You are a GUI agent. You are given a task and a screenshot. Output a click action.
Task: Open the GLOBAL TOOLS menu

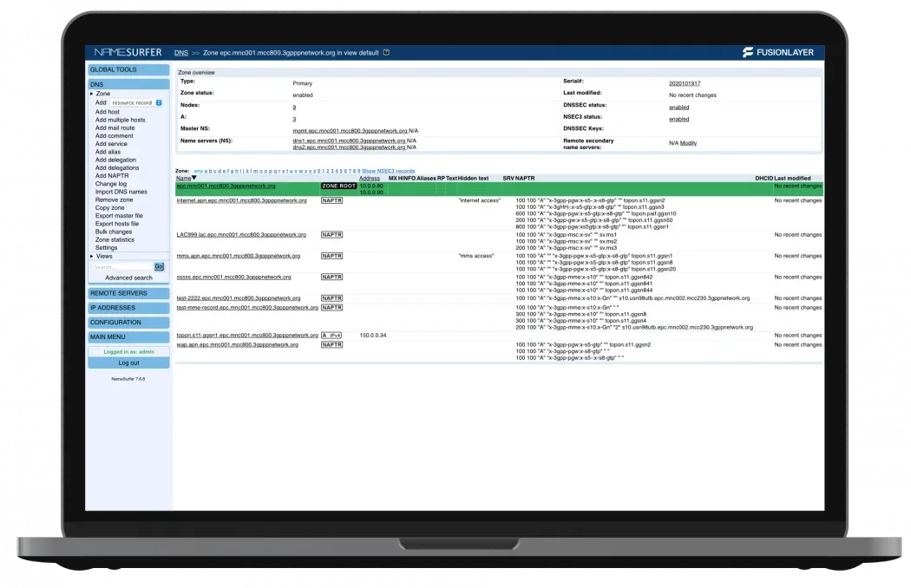click(128, 69)
